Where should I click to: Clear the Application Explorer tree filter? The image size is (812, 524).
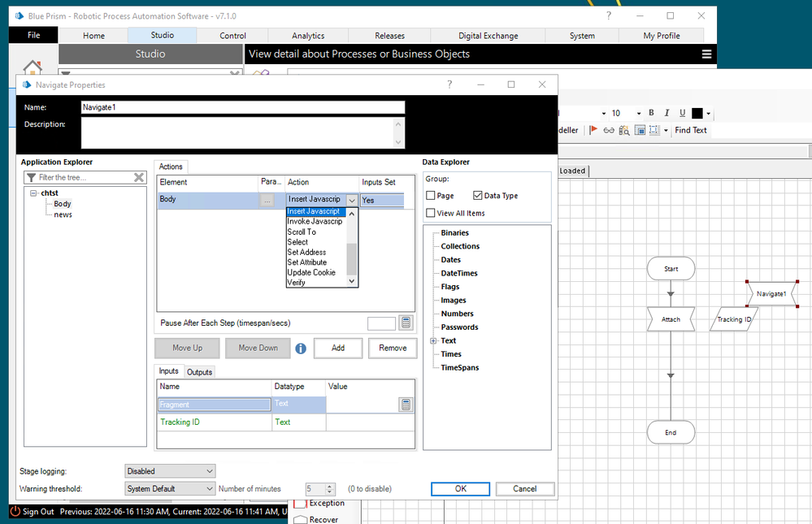click(x=139, y=177)
